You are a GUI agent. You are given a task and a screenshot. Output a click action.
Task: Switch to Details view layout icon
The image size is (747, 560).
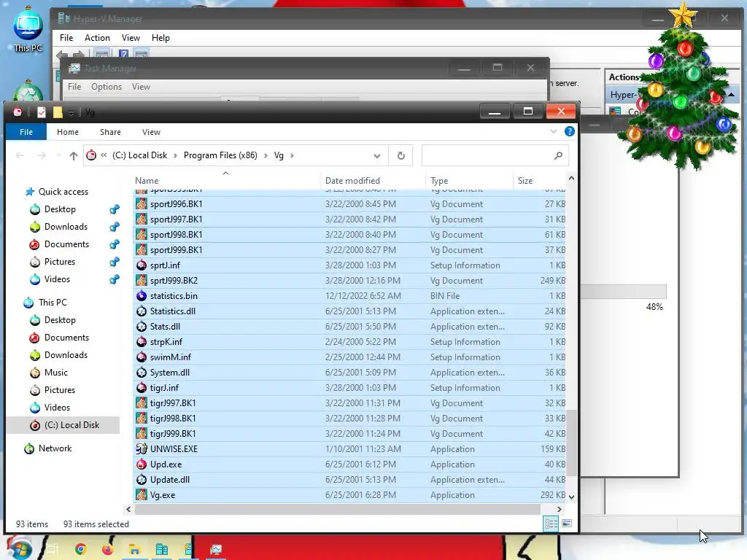(x=551, y=524)
